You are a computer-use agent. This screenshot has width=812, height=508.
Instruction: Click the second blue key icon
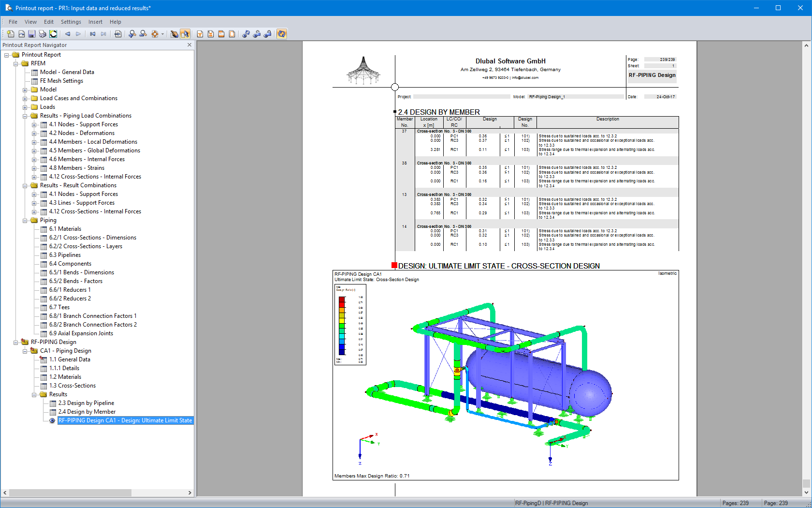pos(257,34)
